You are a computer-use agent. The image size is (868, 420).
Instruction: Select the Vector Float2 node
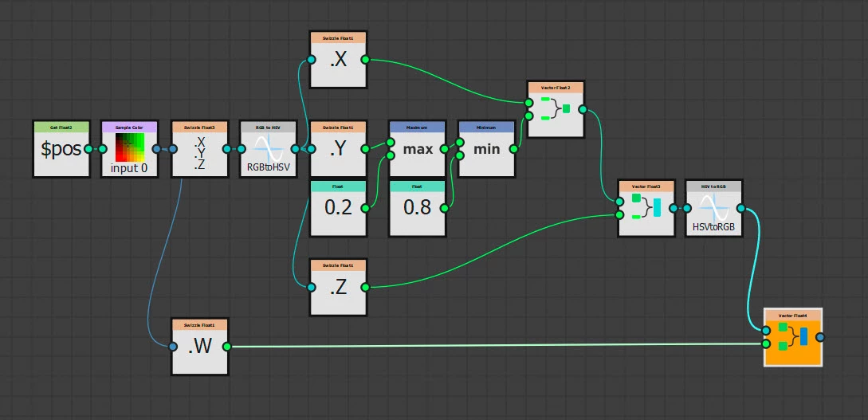coord(556,109)
